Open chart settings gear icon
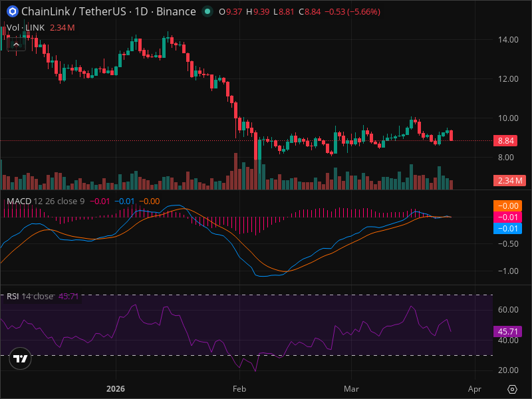The height and width of the screenshot is (399, 532). pyautogui.click(x=512, y=389)
